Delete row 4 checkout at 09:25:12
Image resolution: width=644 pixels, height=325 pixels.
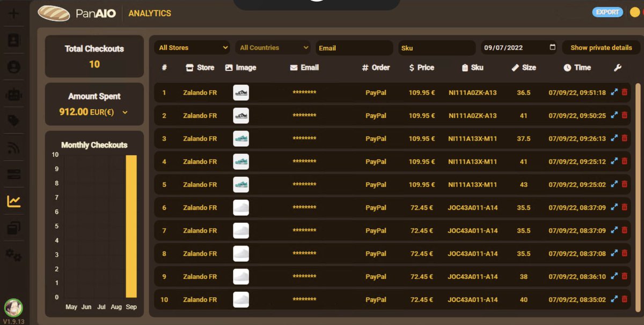624,162
